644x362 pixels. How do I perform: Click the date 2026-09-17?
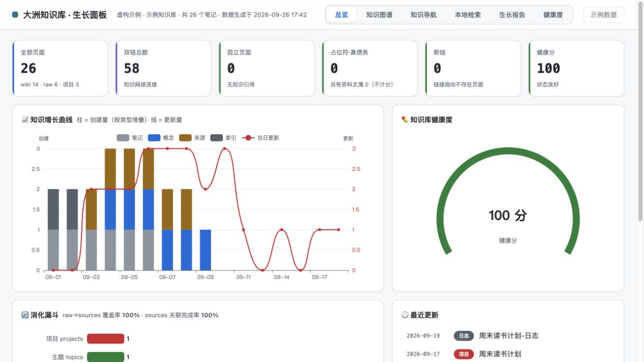[423, 354]
